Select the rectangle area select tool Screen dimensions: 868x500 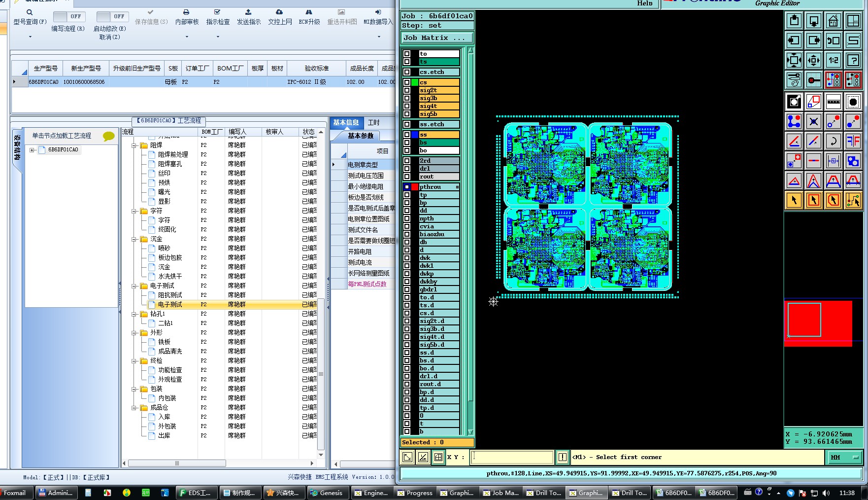click(814, 200)
